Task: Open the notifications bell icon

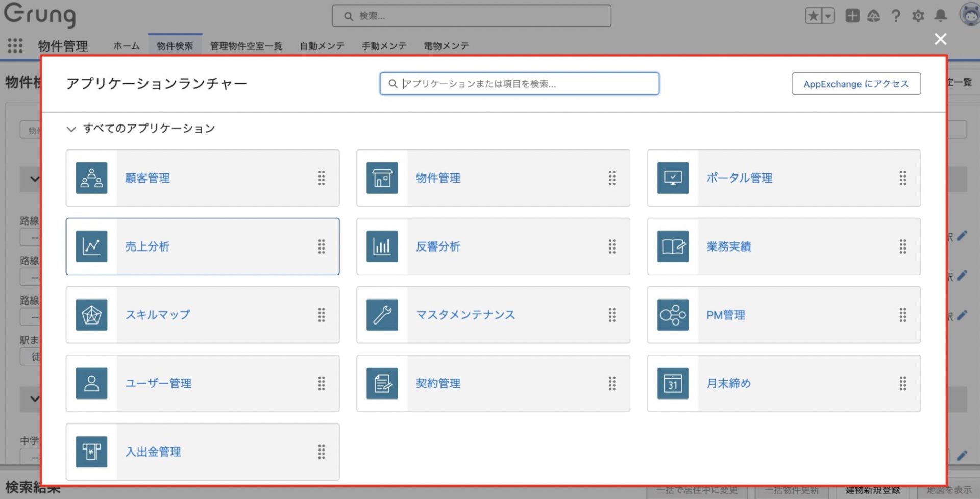Action: [940, 16]
